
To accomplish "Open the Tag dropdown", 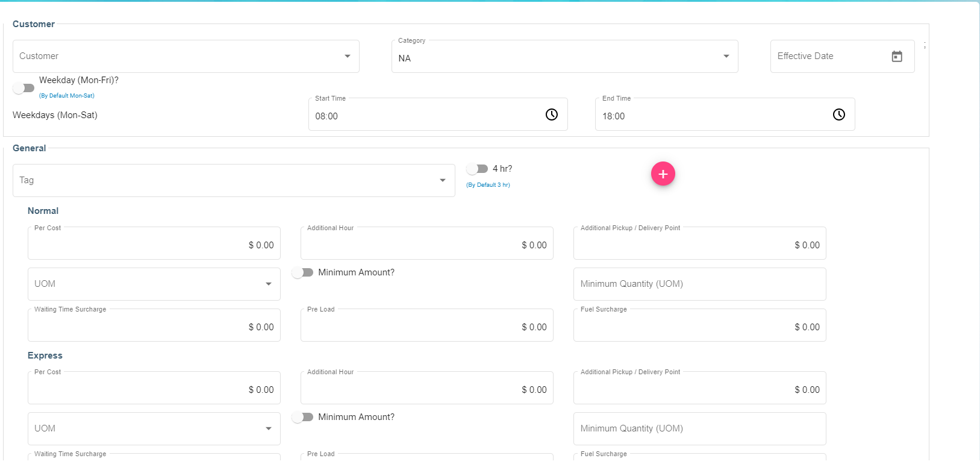I will point(233,180).
